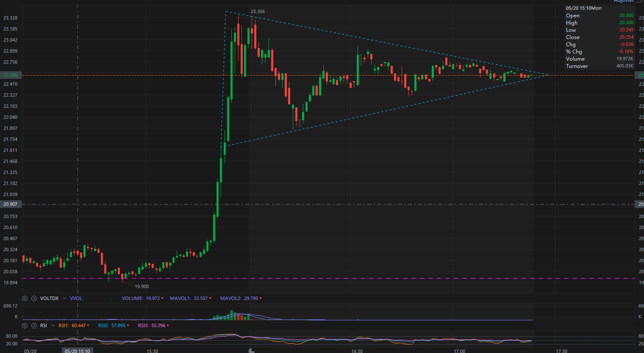Click the RSI1 60.447 readout
The height and width of the screenshot is (353, 644).
click(72, 325)
